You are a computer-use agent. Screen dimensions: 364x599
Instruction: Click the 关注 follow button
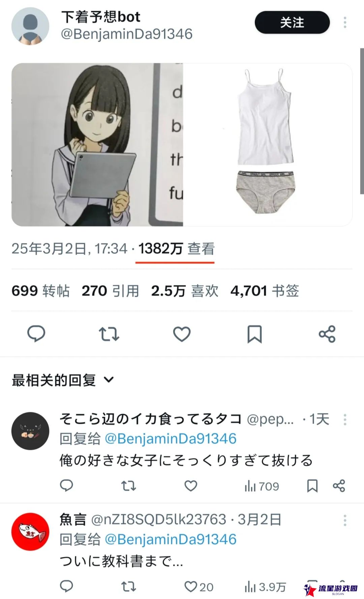(292, 22)
